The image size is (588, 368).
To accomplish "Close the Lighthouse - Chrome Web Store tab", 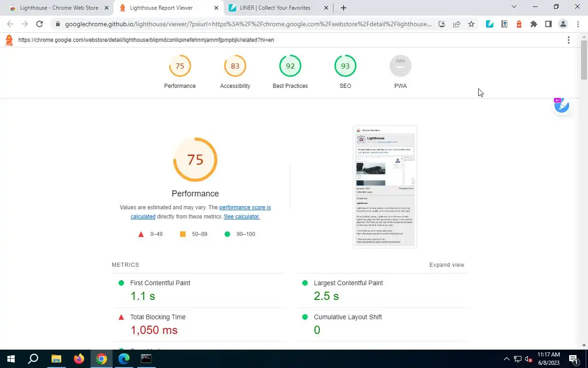I will pyautogui.click(x=107, y=8).
